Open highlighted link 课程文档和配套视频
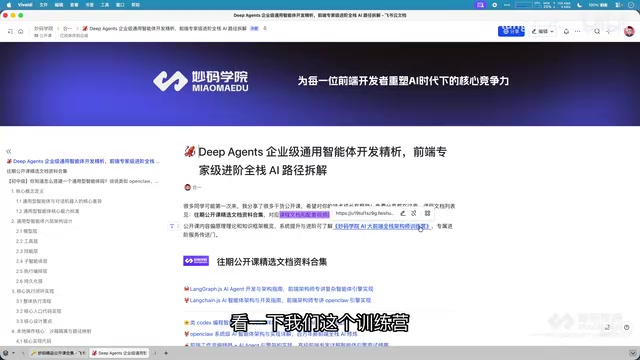The width and height of the screenshot is (640, 360). [304, 215]
